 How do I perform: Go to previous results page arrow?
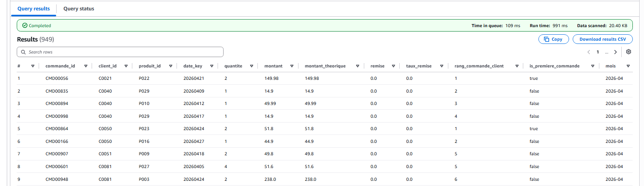click(x=589, y=52)
